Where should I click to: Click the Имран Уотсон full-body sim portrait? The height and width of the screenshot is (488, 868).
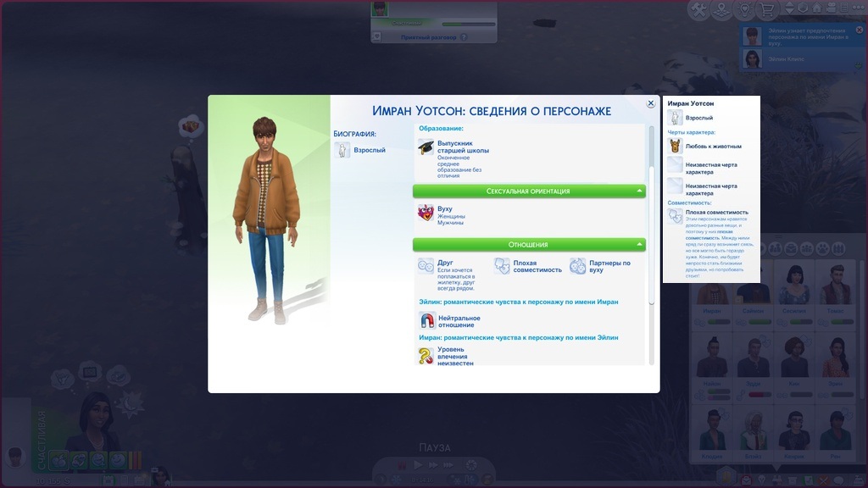(267, 219)
